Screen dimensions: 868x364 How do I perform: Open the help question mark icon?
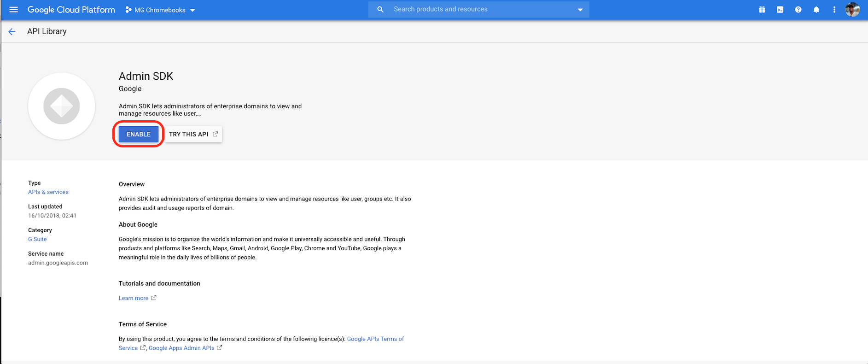798,10
